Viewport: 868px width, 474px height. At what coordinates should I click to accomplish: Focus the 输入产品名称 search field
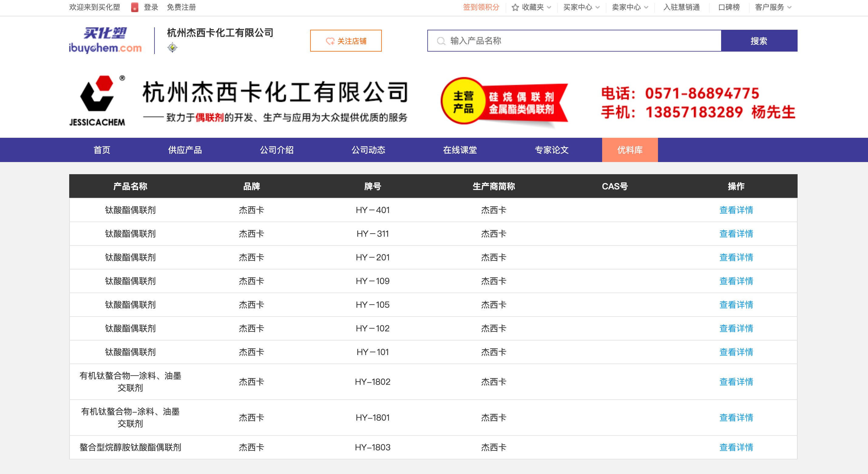pyautogui.click(x=574, y=41)
